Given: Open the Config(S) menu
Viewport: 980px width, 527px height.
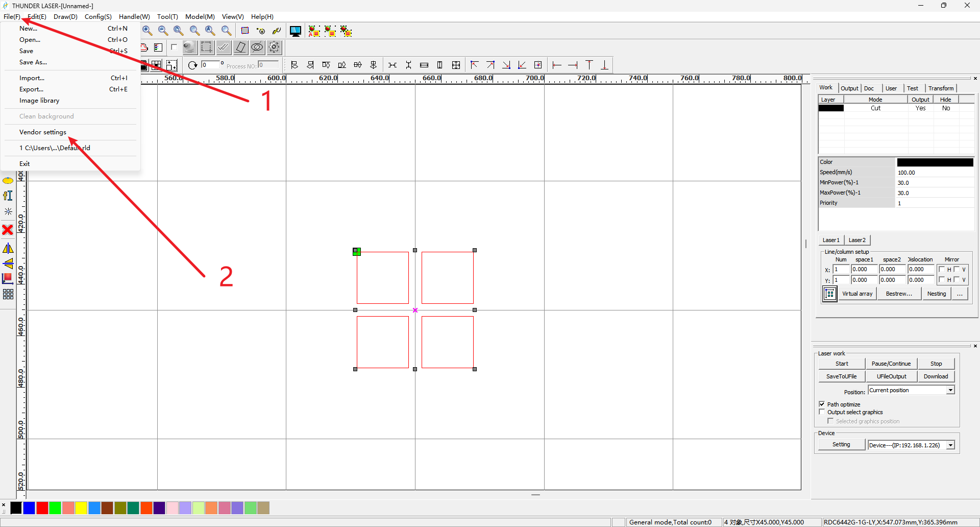Looking at the screenshot, I should (x=98, y=17).
